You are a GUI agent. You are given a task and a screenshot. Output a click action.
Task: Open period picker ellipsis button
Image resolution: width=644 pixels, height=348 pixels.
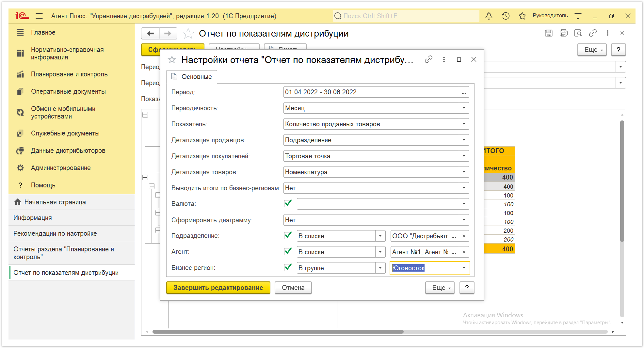[x=464, y=92]
